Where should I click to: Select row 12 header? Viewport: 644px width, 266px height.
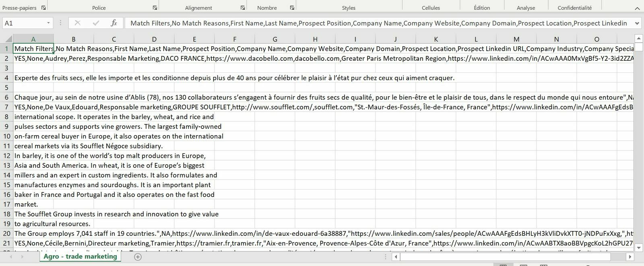(7, 156)
